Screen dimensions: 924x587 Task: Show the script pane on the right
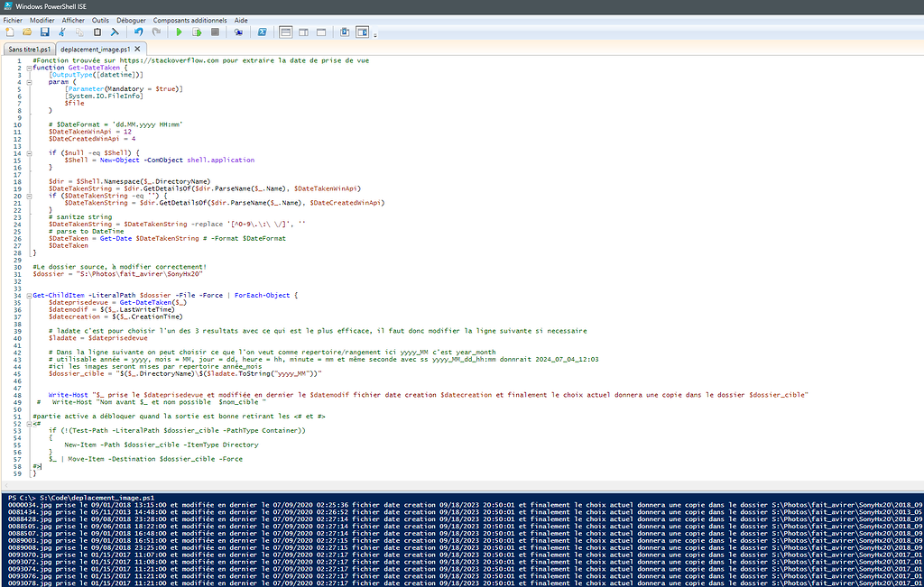tap(303, 32)
